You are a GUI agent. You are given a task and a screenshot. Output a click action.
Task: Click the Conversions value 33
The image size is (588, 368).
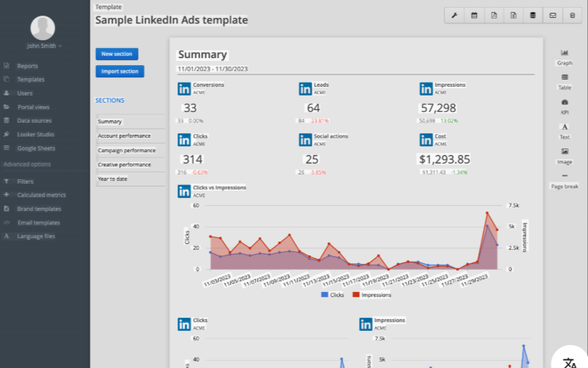190,108
